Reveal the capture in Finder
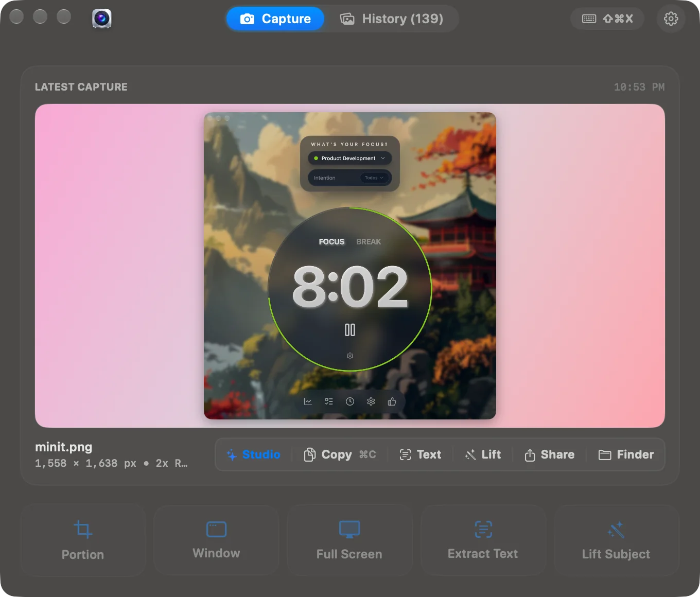This screenshot has width=700, height=597. pos(626,454)
